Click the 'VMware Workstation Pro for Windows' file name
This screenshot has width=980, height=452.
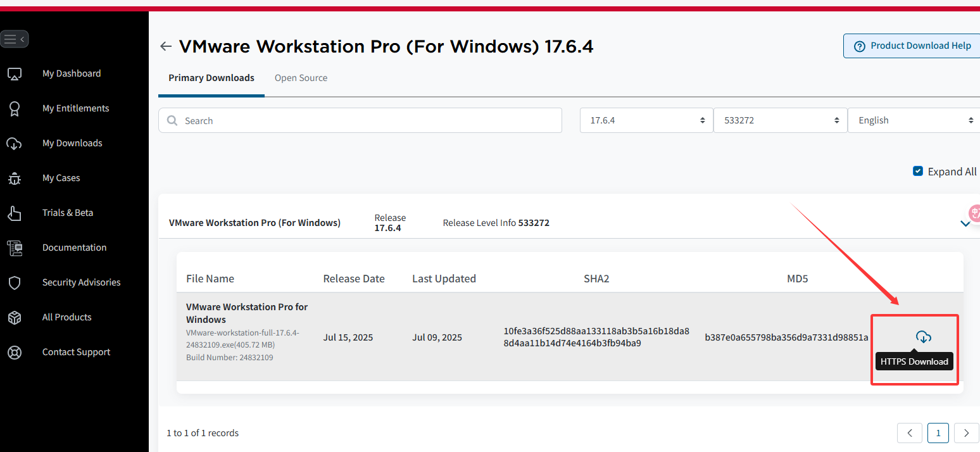click(247, 313)
